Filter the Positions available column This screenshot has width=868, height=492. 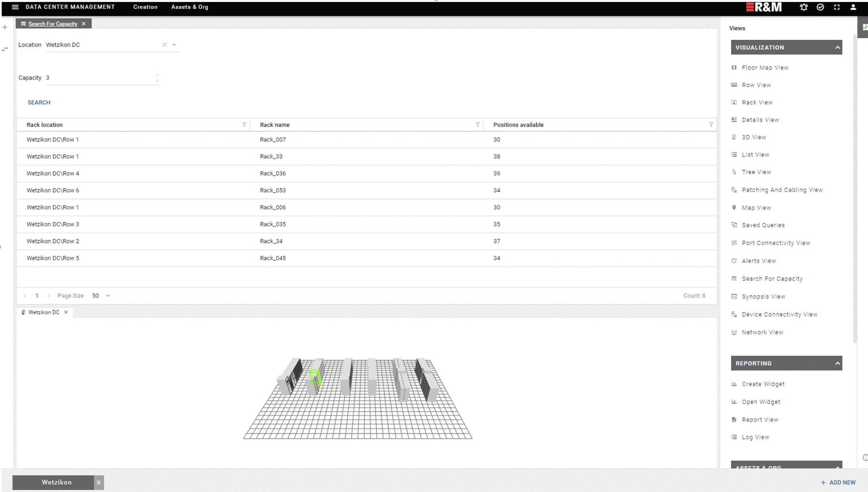(x=711, y=125)
